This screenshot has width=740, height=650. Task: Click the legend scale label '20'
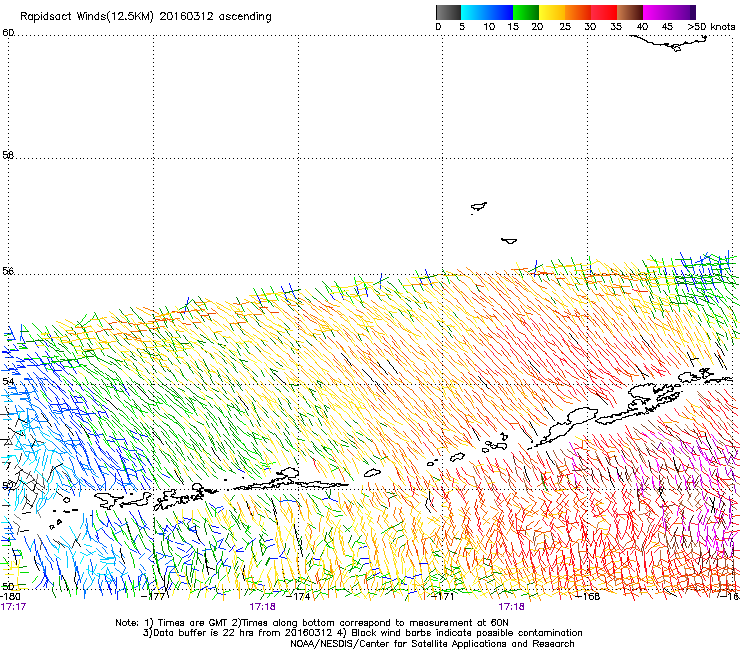537,27
